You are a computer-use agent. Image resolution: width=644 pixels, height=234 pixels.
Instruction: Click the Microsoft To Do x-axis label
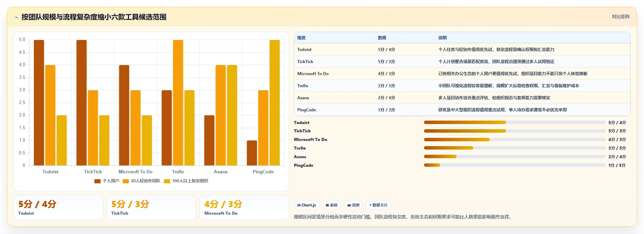tap(136, 172)
